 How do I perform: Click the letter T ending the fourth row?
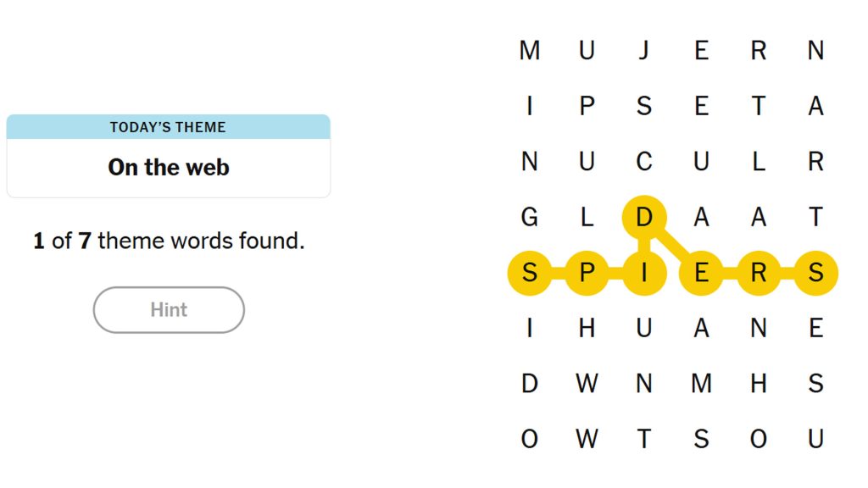pyautogui.click(x=816, y=218)
